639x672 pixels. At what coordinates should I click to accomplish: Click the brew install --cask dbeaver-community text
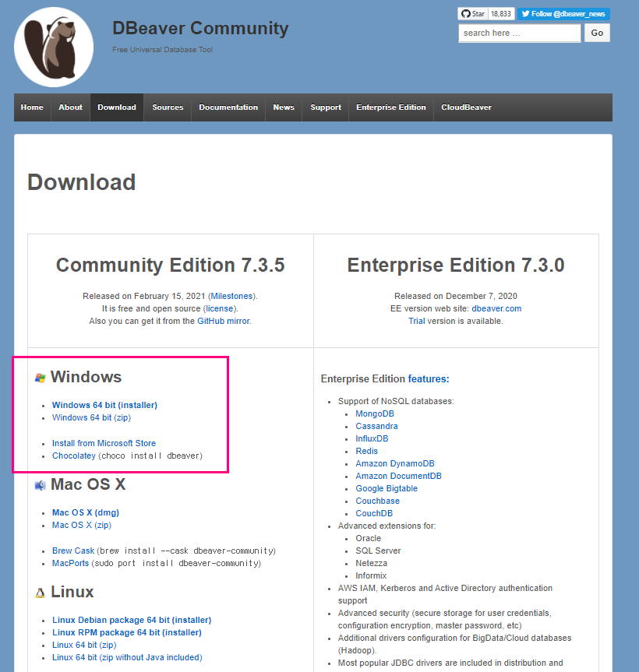[186, 551]
